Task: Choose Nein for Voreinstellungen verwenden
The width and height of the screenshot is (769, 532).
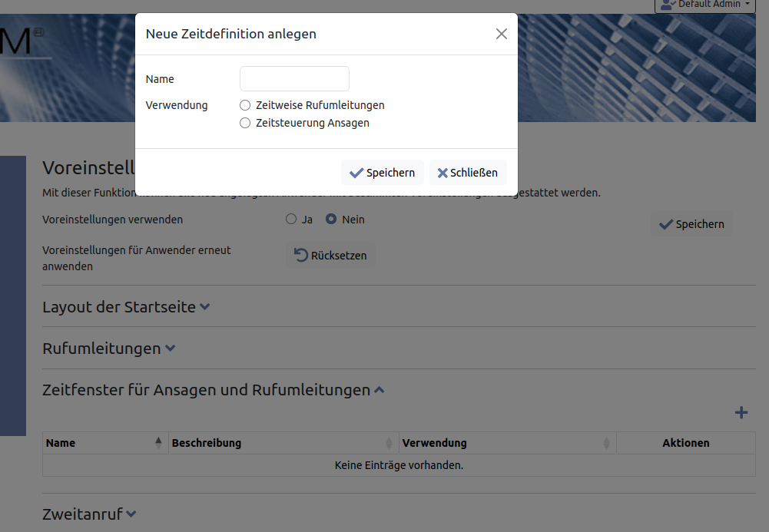Action: pyautogui.click(x=331, y=220)
